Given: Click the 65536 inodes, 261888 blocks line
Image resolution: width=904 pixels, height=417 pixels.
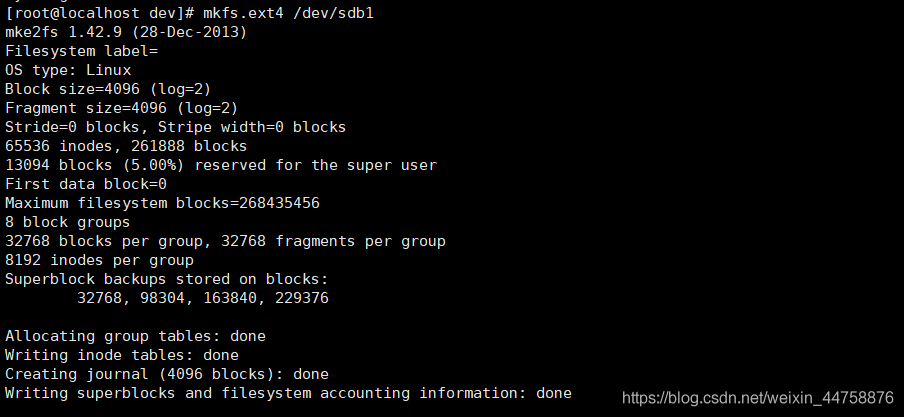Looking at the screenshot, I should [126, 146].
